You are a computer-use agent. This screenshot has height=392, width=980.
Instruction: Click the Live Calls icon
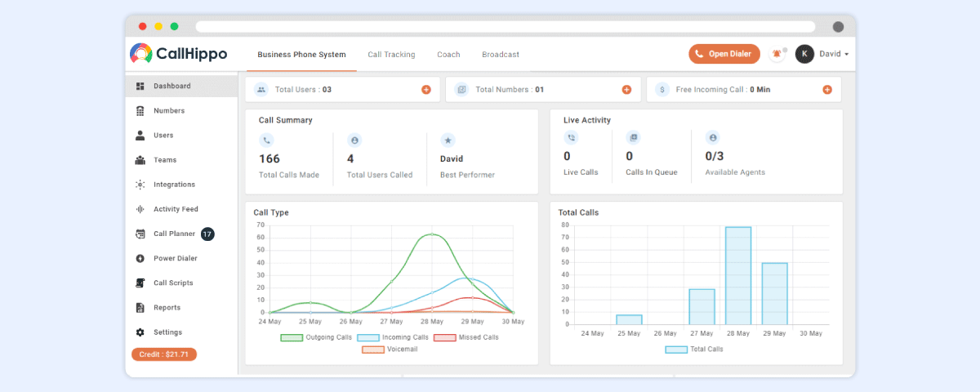coord(571,137)
